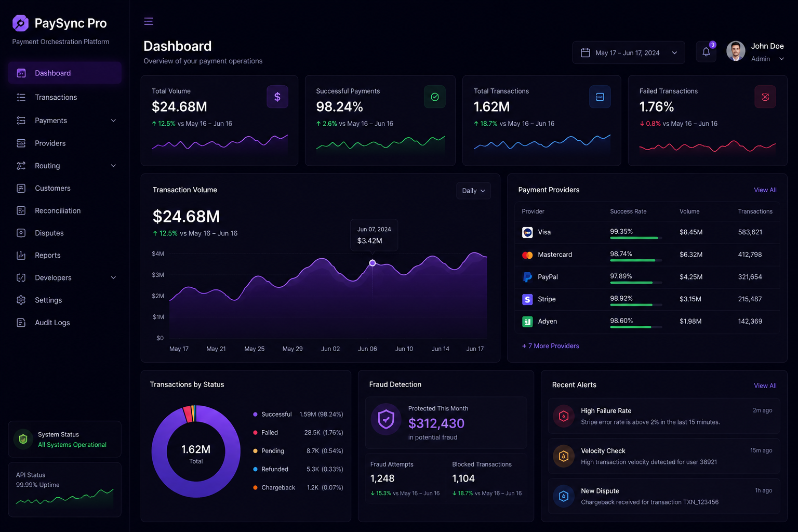Click the Transactions column header in providers table
Viewport: 798px width, 532px height.
755,211
